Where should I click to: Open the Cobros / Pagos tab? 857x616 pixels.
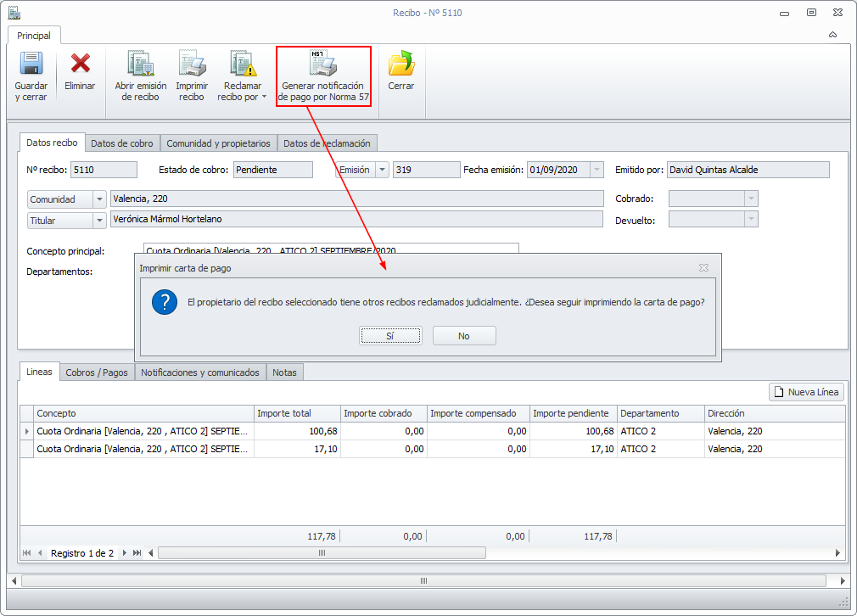pos(97,372)
